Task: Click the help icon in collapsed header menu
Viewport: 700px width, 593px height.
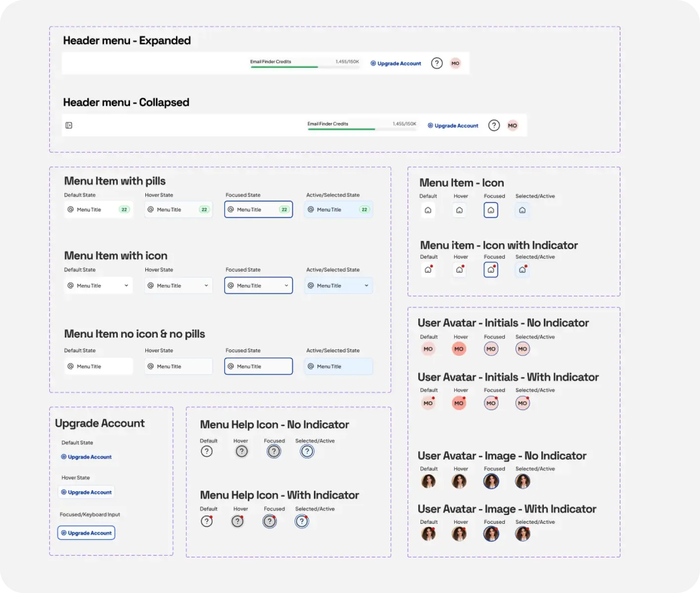Action: [x=494, y=126]
